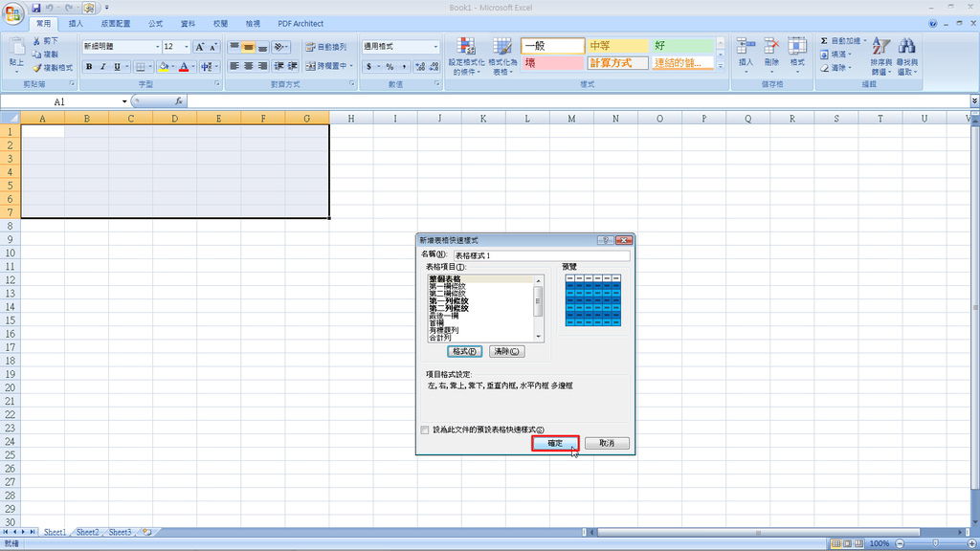Open Sort & Filter (排序與篩選)
This screenshot has width=980, height=551.
coord(880,56)
